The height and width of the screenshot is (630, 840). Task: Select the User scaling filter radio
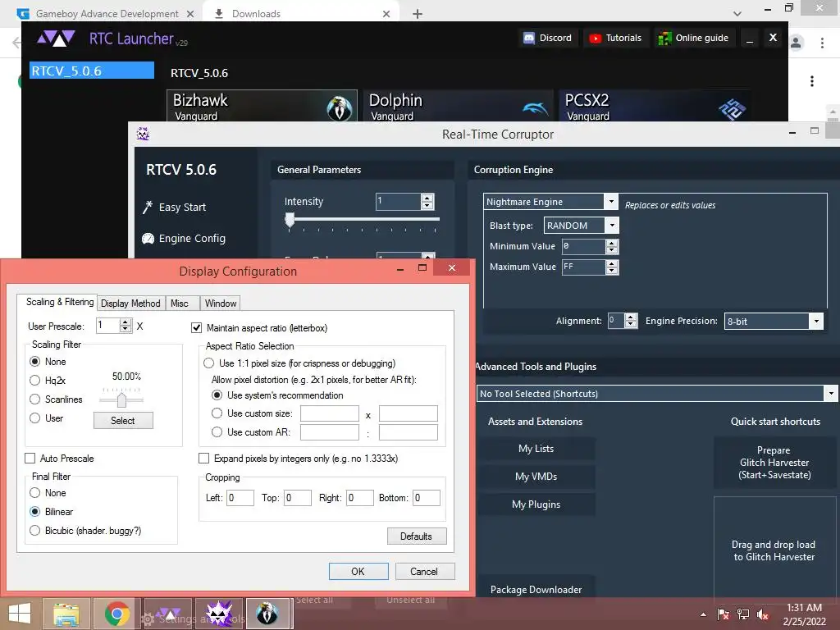34,418
